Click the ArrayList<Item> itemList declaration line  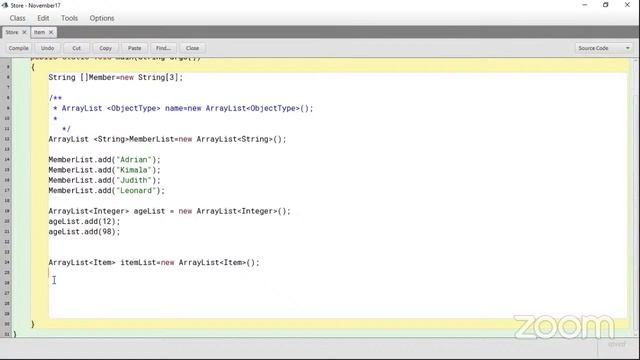point(154,262)
